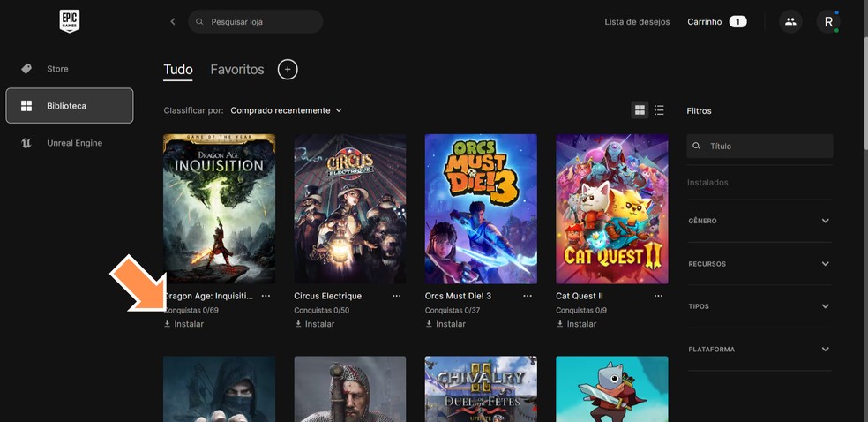This screenshot has width=868, height=422.
Task: Click Instalar for Cat Quest II
Action: (x=581, y=323)
